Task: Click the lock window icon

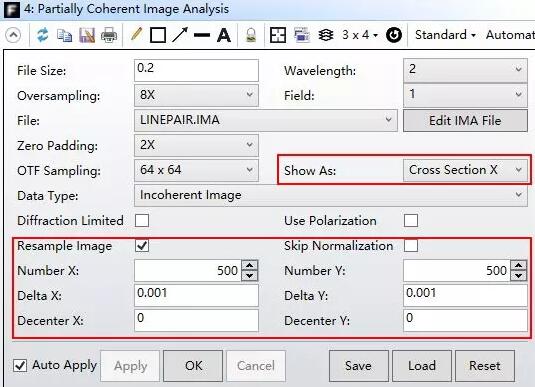Action: (x=251, y=35)
